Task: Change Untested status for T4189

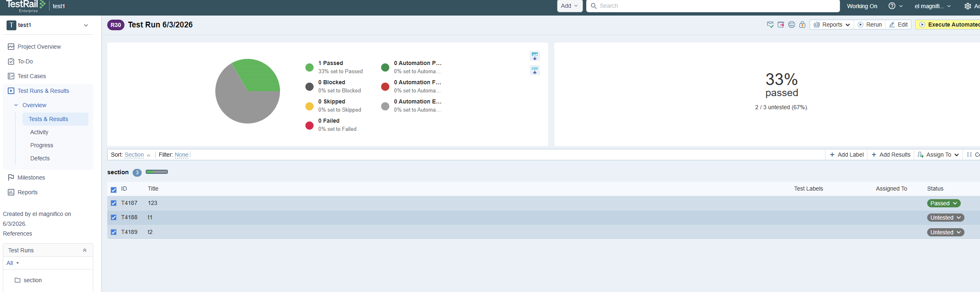Action: coord(946,232)
